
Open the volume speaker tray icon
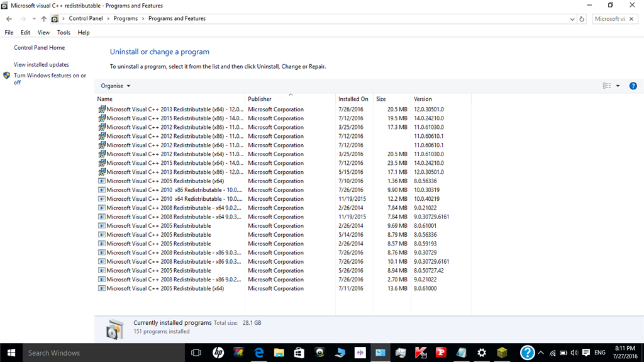pyautogui.click(x=574, y=353)
